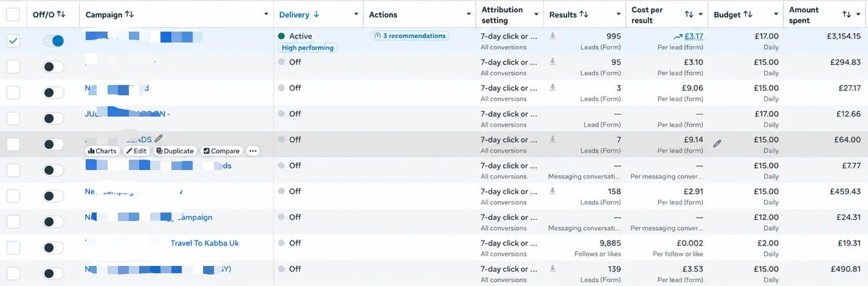Click the sort arrows in Cost per result header
Image resolution: width=868 pixels, height=286 pixels.
tap(689, 14)
